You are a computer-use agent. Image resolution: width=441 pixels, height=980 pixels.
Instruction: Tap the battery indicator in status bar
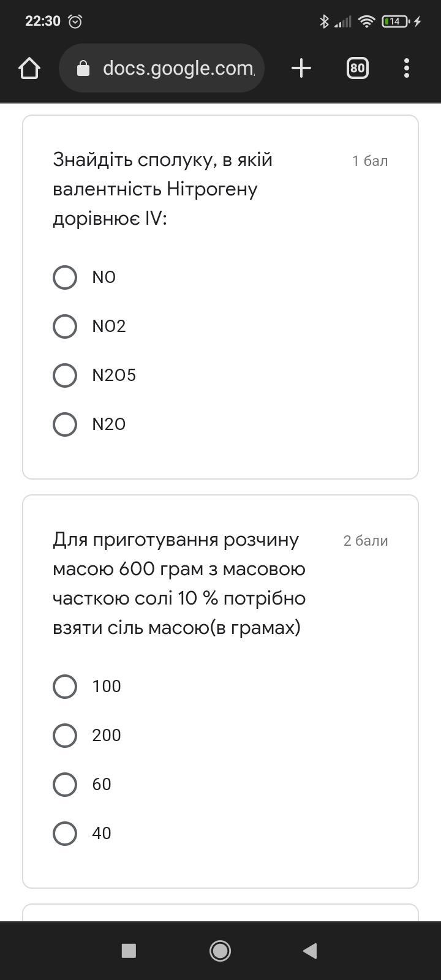point(396,21)
